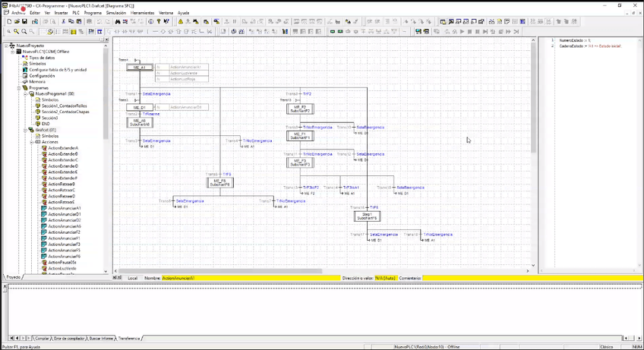Select ActionAnunciarA1 action in the tree
The width and height of the screenshot is (644, 350).
[64, 208]
